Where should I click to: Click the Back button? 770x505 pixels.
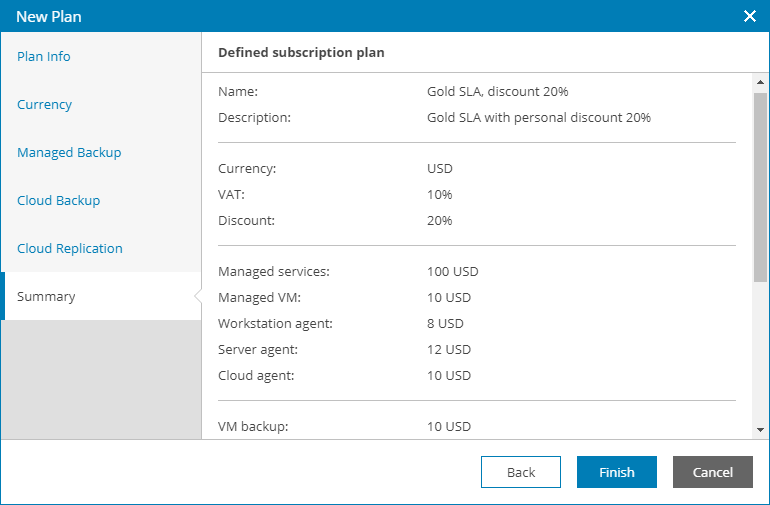521,472
